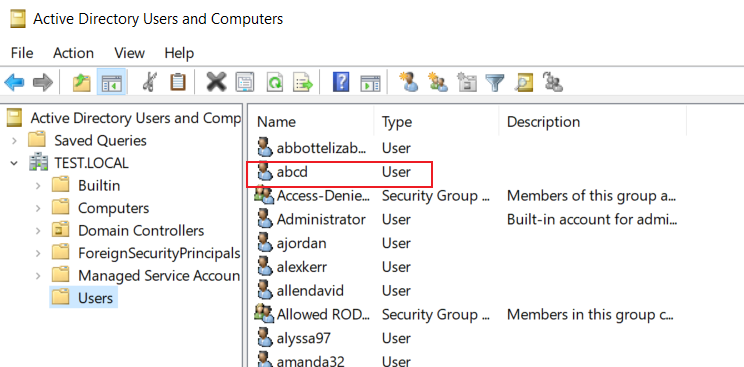Click the Export list toolbar icon
The width and height of the screenshot is (744, 367).
303,83
